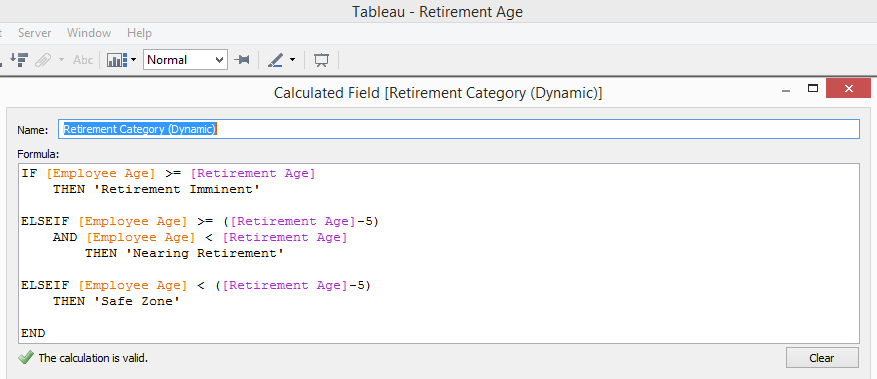Open the group members dropdown arrow
The width and height of the screenshot is (877, 379).
(61, 60)
